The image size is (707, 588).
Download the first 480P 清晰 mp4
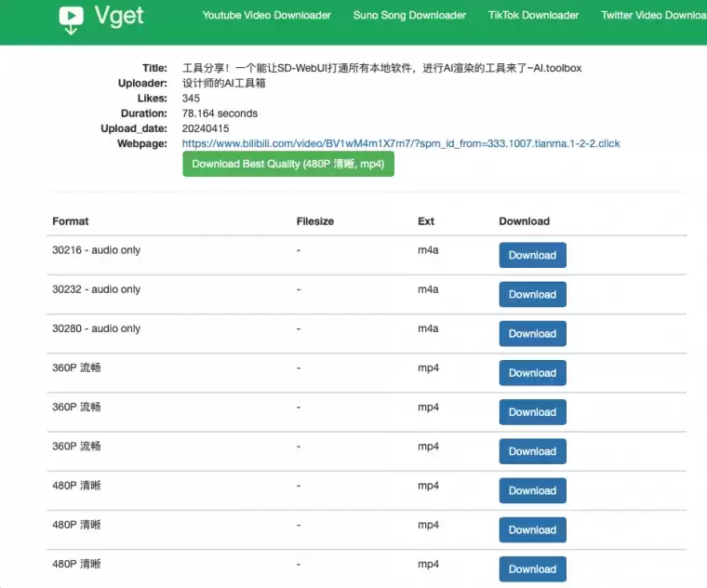532,490
